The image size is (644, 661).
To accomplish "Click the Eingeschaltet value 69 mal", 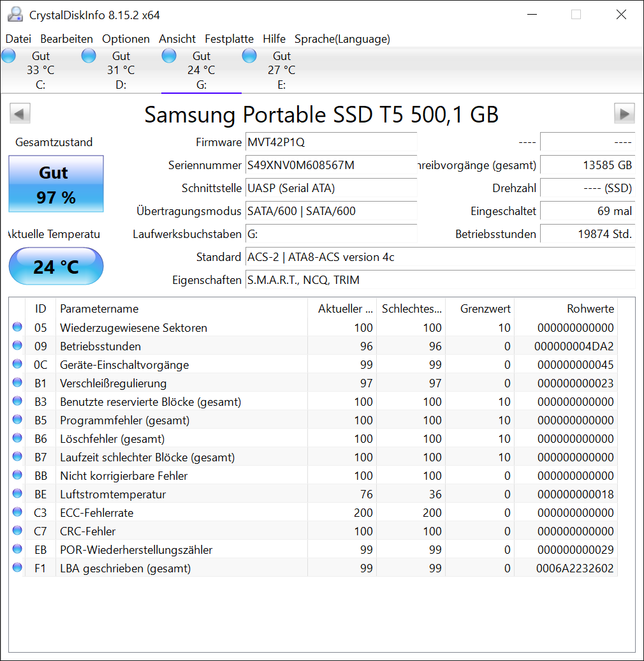I will tap(587, 211).
